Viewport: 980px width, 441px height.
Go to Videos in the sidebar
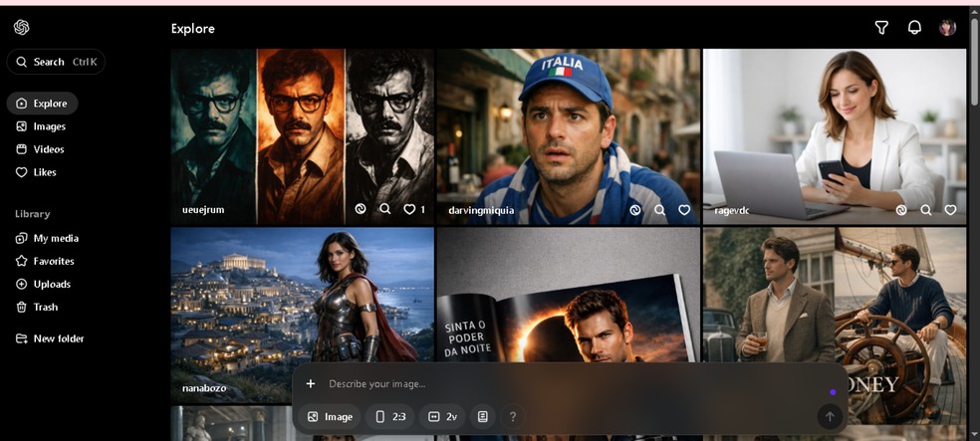48,149
